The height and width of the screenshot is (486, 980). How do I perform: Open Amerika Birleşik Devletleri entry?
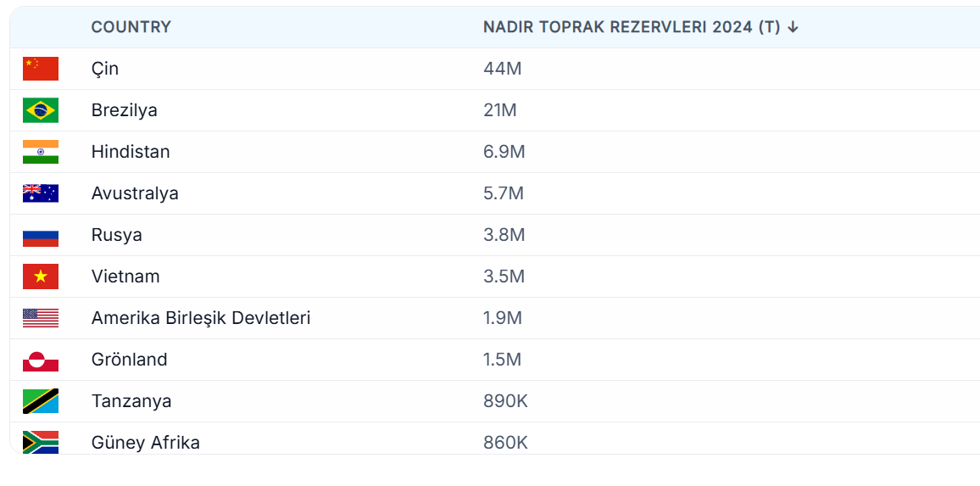[201, 318]
